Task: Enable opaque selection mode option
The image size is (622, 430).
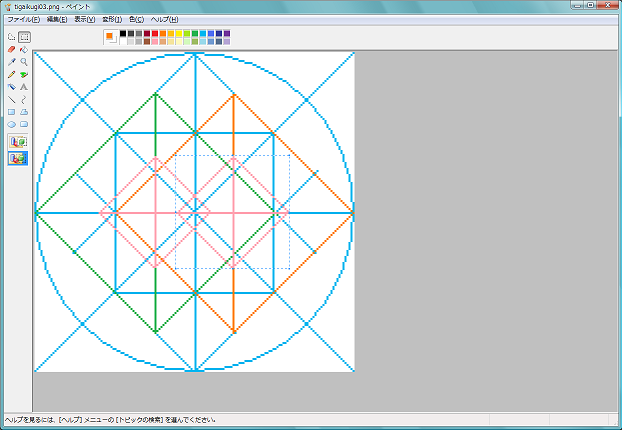Action: pyautogui.click(x=18, y=142)
